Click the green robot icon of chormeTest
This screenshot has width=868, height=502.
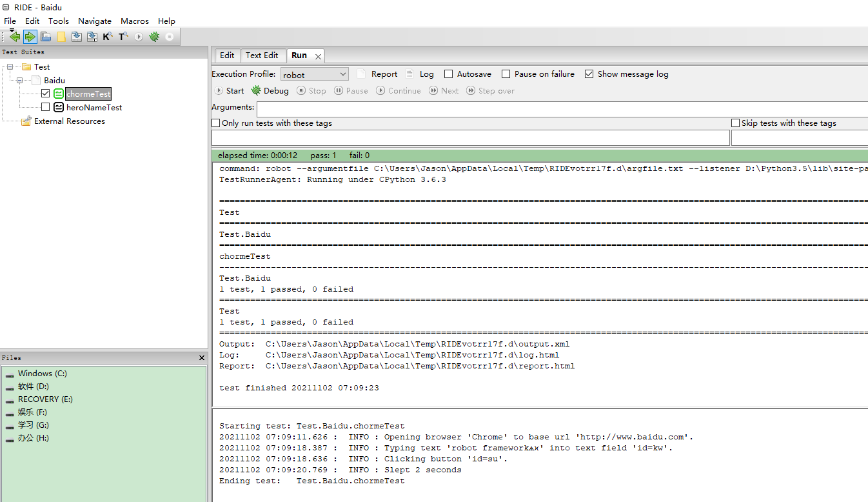click(59, 94)
